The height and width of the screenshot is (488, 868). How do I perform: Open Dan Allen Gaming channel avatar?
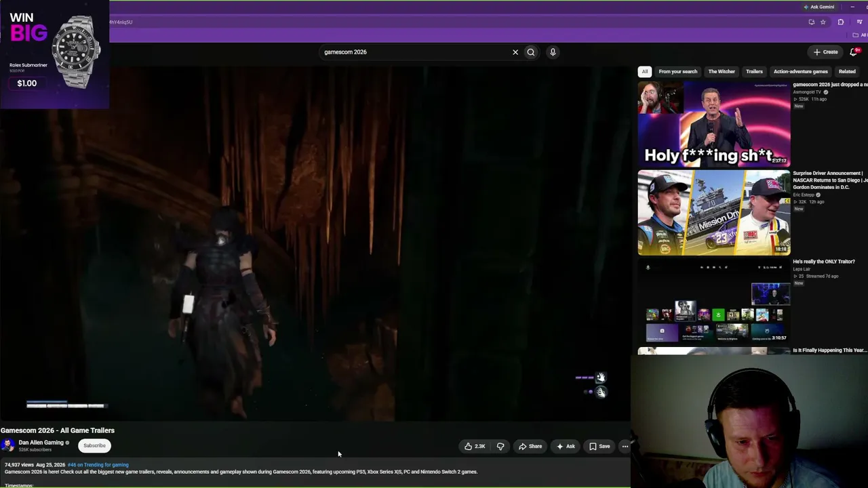(x=8, y=445)
